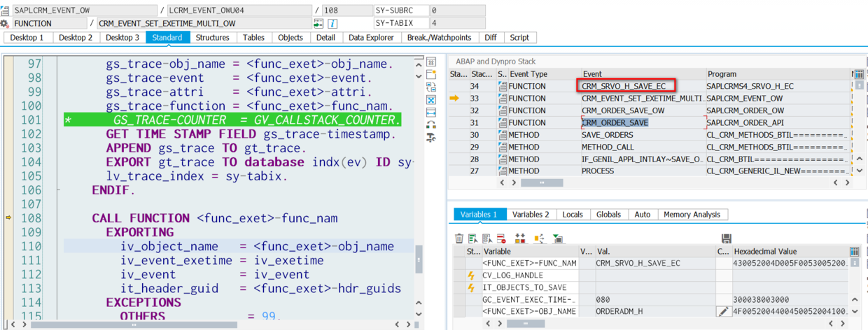The width and height of the screenshot is (868, 330).
Task: Click the down arrow of stack vertical scrollbar
Action: coord(858,171)
